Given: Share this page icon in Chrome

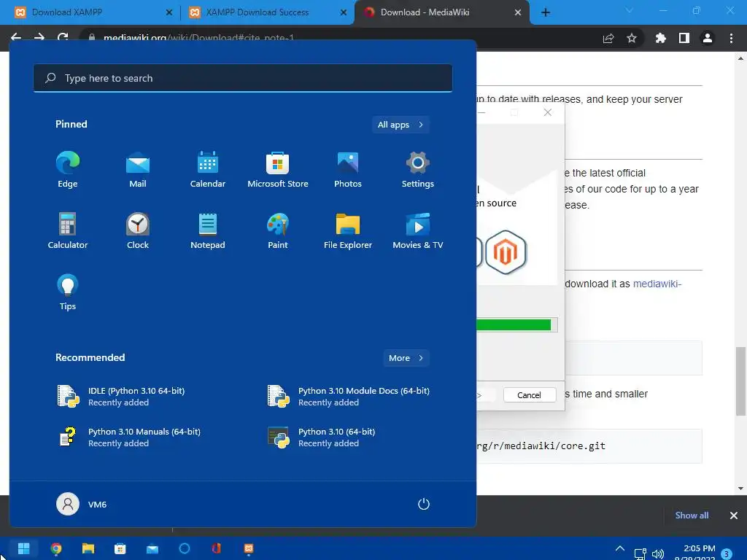Looking at the screenshot, I should [x=608, y=38].
